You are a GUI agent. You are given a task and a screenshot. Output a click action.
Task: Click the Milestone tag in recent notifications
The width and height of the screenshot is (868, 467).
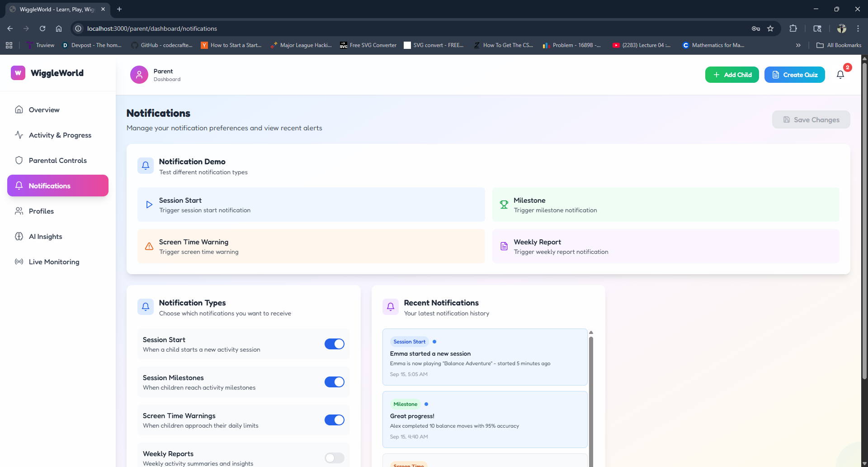tap(406, 404)
